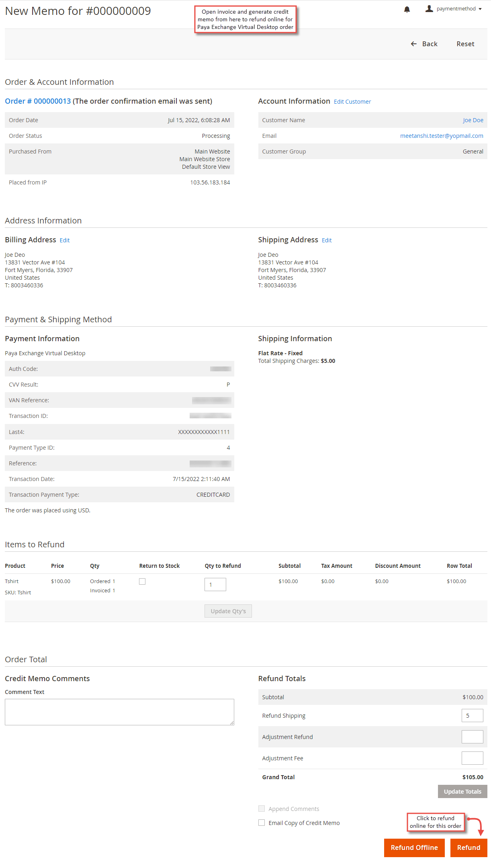Viewport: 491px width, 868px height.
Task: Toggle Return to Stock checkbox for Tshirt
Action: coord(142,581)
